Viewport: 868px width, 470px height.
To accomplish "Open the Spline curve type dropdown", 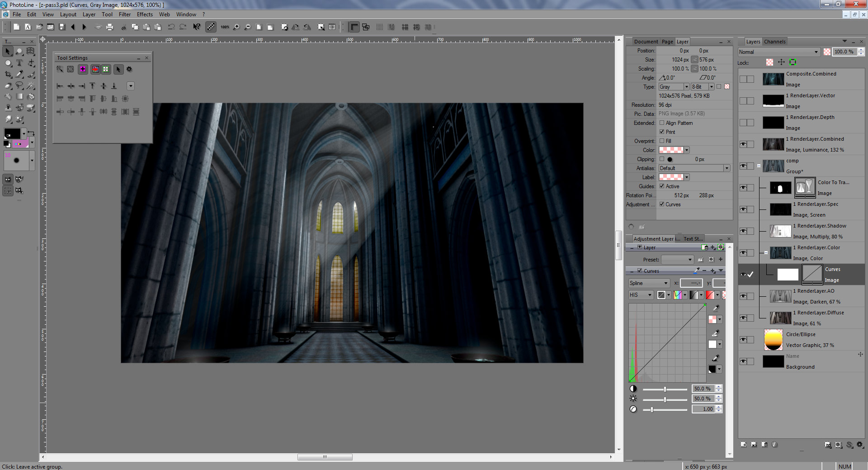I will 649,283.
